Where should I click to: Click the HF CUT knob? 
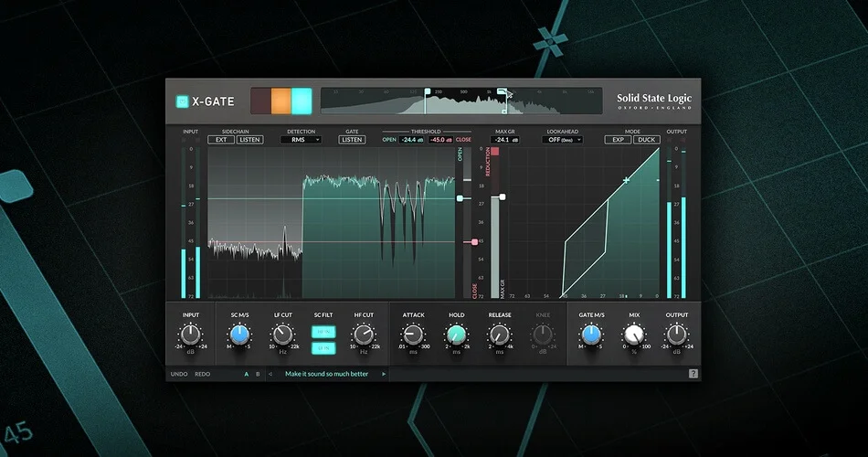pos(364,335)
